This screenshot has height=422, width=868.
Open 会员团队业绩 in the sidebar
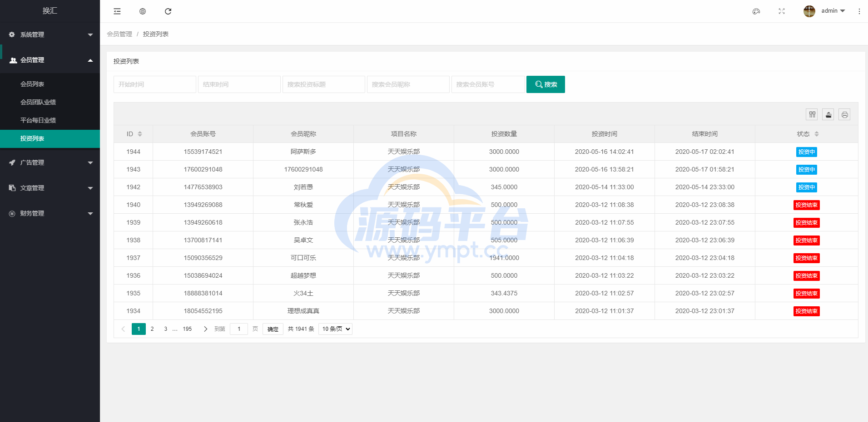[x=50, y=102]
